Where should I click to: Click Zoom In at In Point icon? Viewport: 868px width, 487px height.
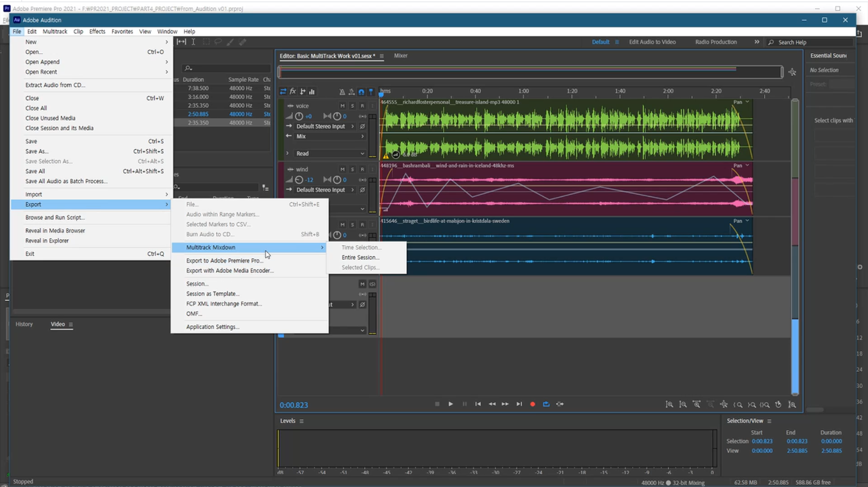coord(738,404)
